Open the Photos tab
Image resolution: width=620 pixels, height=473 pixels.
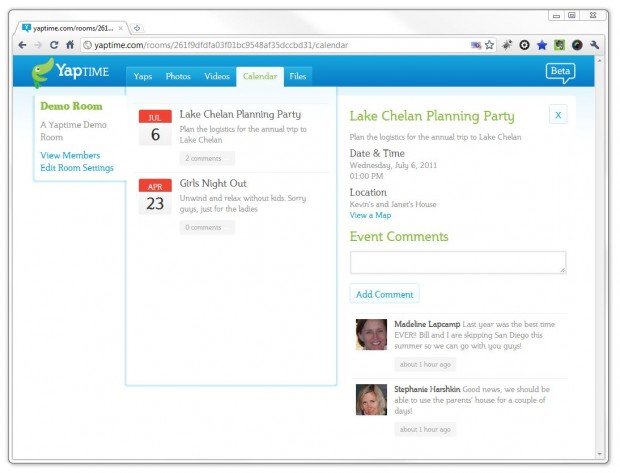coord(178,76)
